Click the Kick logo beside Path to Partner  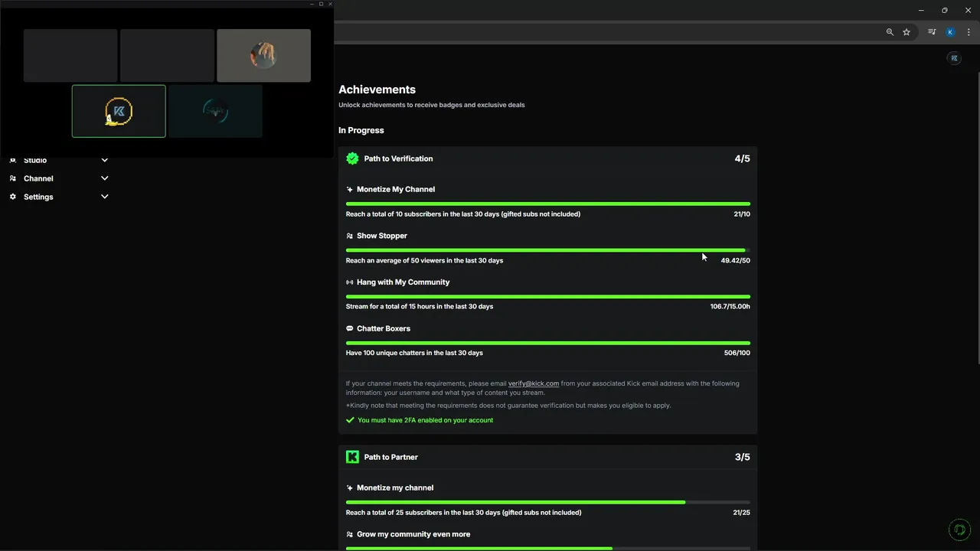point(352,457)
